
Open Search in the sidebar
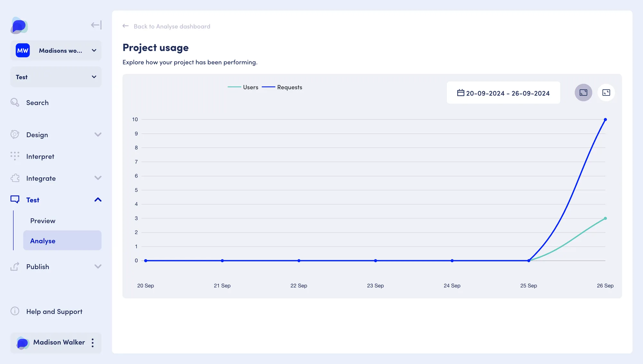click(x=37, y=103)
